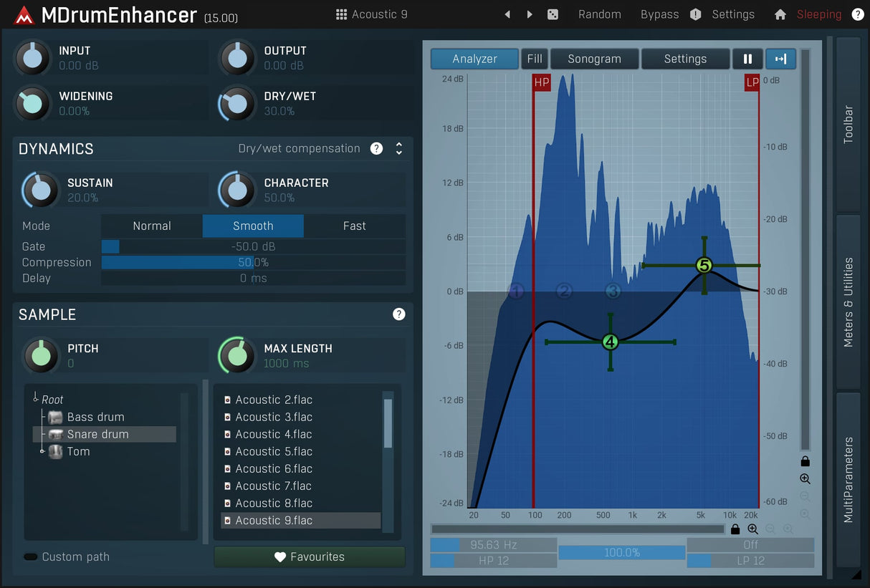Toggle the Custom path switch
This screenshot has width=870, height=588.
31,557
